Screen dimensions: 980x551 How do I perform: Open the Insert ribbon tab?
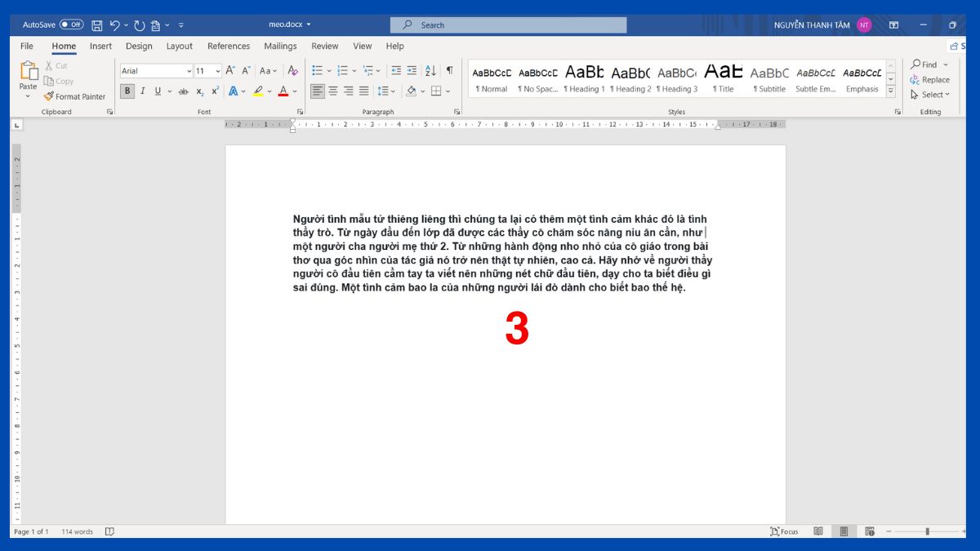click(x=101, y=47)
